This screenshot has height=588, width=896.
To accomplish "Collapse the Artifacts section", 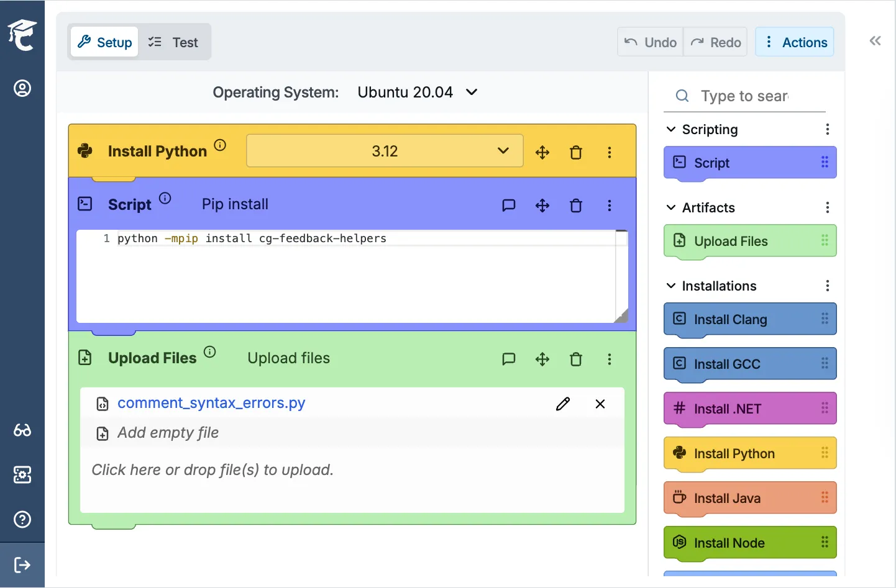I will 671,207.
